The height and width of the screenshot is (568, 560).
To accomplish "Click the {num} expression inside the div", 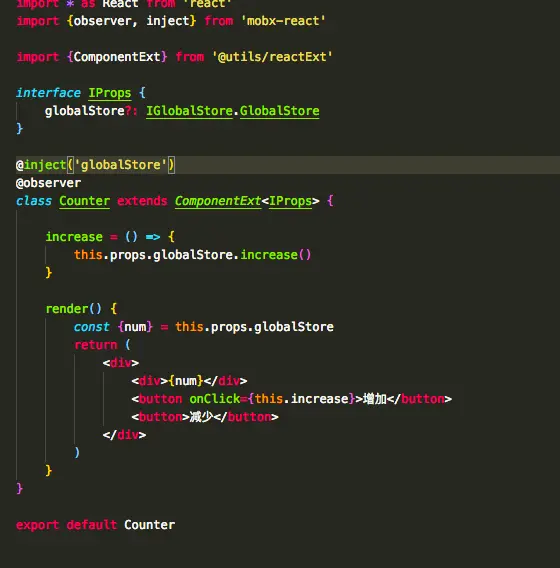I will pos(185,381).
